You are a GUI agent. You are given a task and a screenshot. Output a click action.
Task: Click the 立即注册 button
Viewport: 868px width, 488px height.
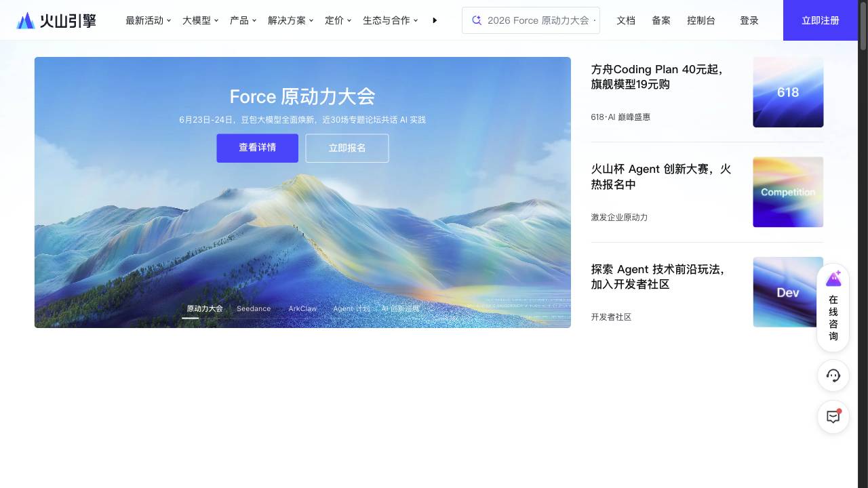tap(821, 20)
